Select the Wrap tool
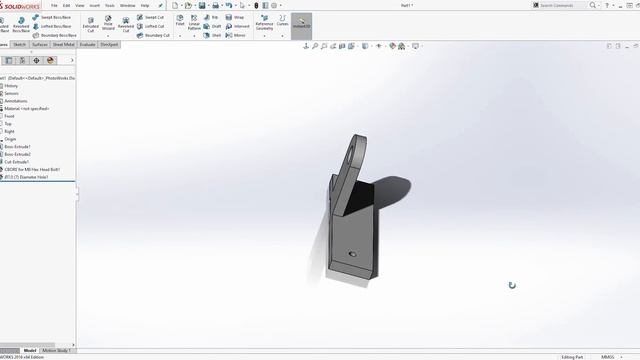The width and height of the screenshot is (640, 360). tap(235, 17)
